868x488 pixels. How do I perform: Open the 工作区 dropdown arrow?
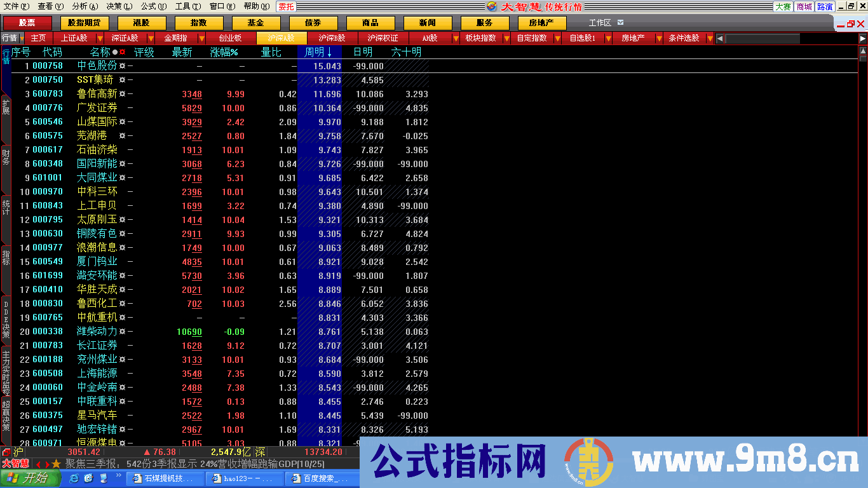point(621,23)
